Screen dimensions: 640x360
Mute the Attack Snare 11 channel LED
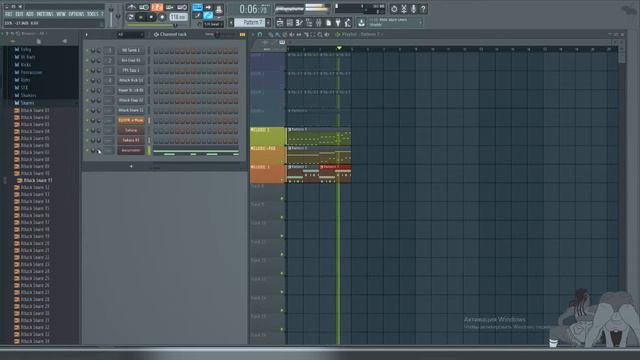87,110
